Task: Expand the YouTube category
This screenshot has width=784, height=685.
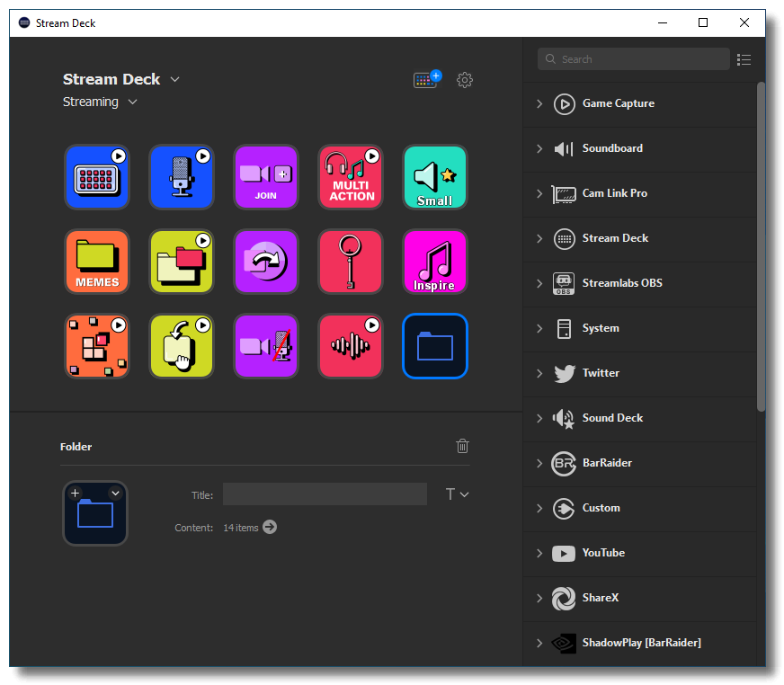Action: [x=539, y=554]
